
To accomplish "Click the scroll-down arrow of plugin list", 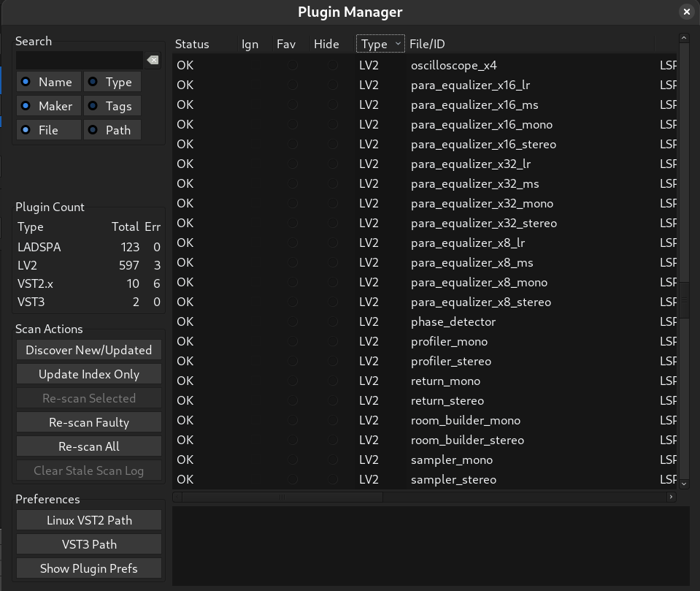I will [684, 484].
